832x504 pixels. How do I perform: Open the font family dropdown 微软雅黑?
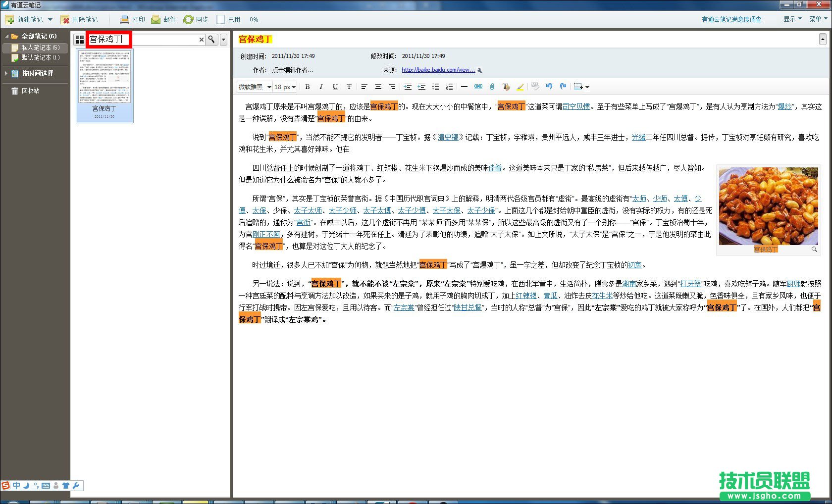pos(253,87)
